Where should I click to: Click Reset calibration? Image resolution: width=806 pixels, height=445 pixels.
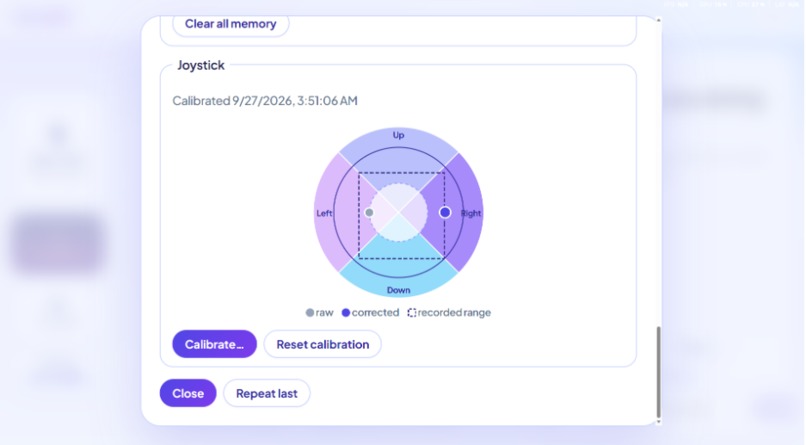click(323, 344)
